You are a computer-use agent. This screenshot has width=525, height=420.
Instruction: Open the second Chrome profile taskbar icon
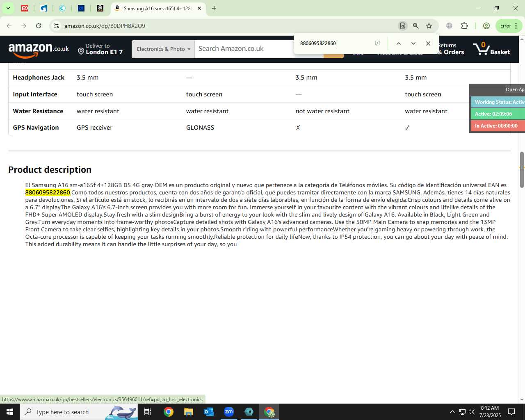pyautogui.click(x=269, y=412)
